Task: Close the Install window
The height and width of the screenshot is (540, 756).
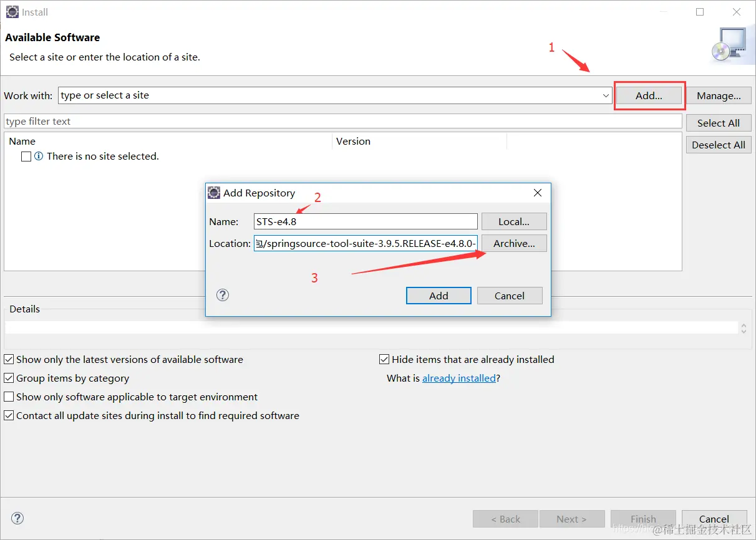Action: (x=737, y=12)
